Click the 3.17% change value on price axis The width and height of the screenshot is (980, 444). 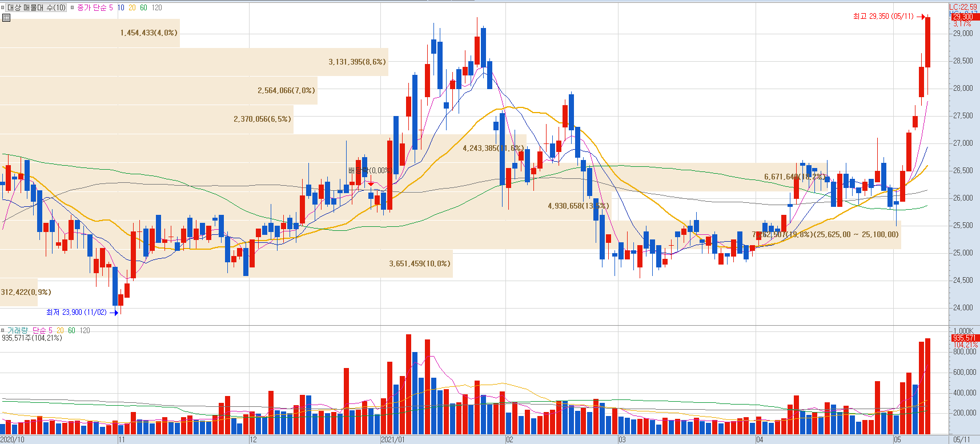coord(962,24)
